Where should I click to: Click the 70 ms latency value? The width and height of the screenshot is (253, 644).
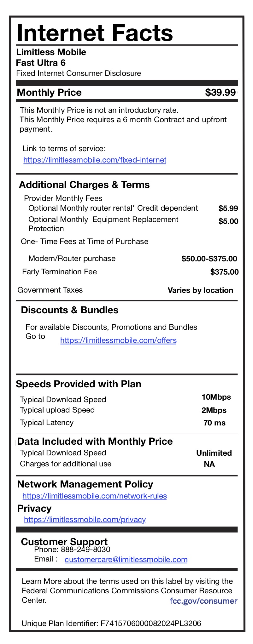tap(215, 423)
